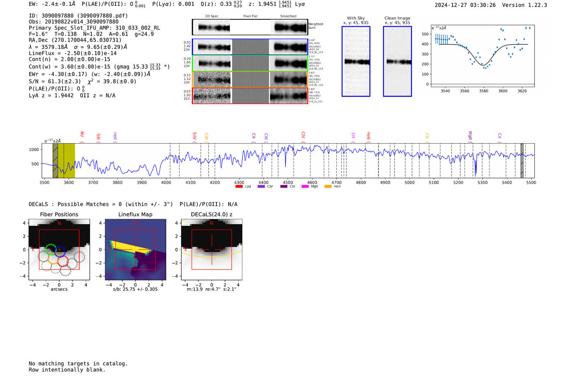Click the dark purple CIII legend swatch

click(x=283, y=187)
